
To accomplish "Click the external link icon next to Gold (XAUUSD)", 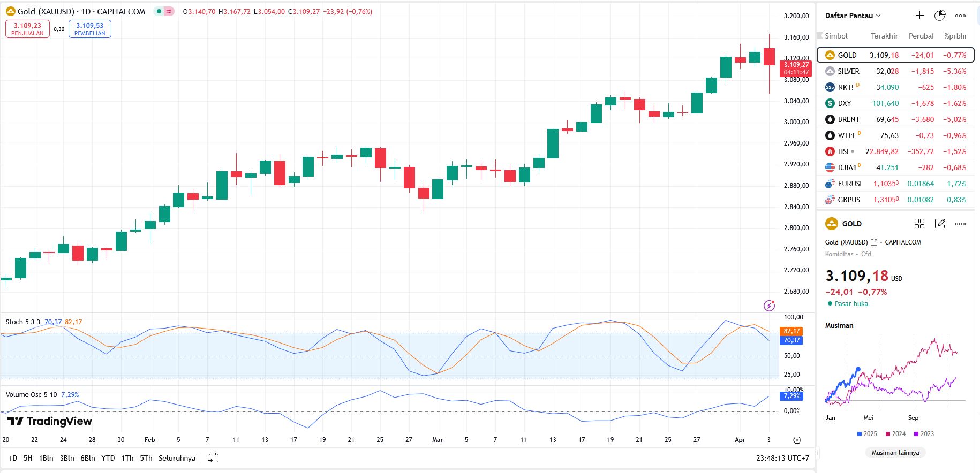I will click(x=874, y=242).
